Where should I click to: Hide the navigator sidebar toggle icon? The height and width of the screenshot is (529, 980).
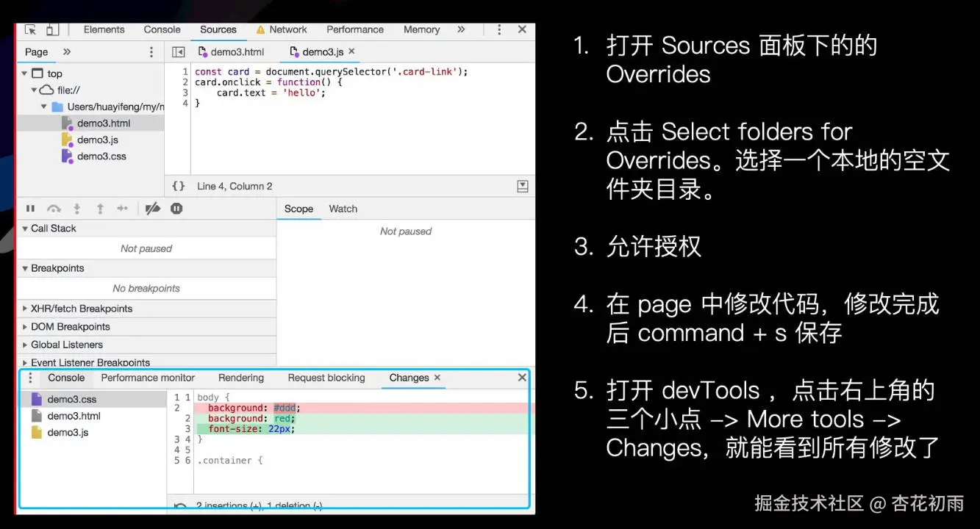(x=178, y=52)
